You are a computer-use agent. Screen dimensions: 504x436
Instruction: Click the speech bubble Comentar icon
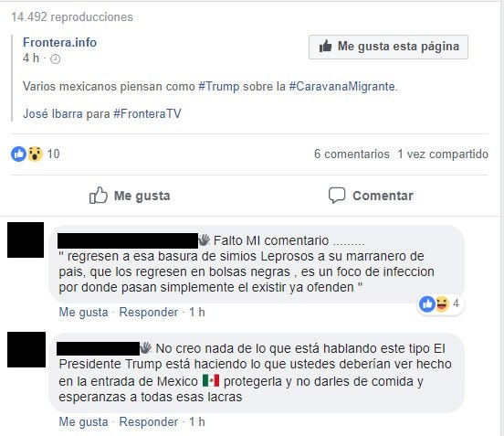pyautogui.click(x=337, y=196)
